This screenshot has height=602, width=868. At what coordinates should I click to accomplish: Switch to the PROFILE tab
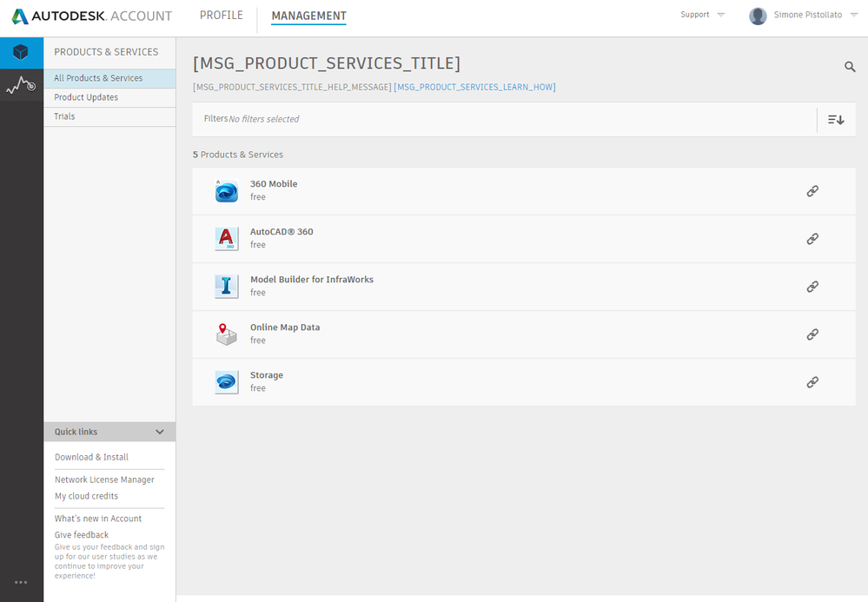(x=221, y=15)
